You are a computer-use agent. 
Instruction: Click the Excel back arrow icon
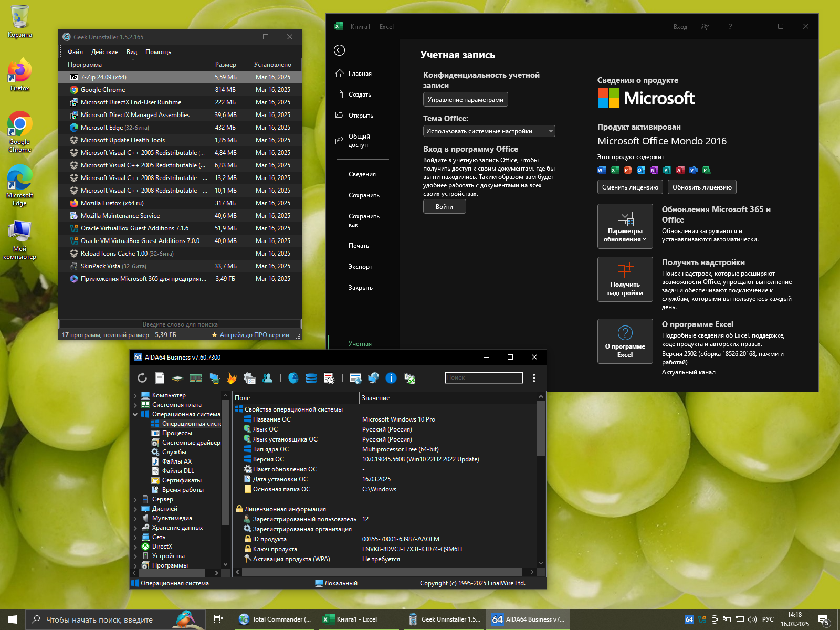[340, 50]
